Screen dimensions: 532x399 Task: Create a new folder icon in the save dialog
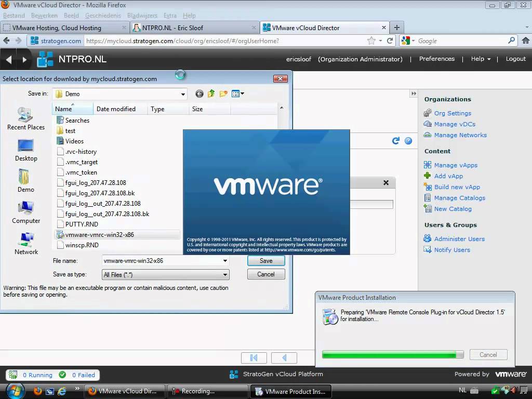pos(223,94)
